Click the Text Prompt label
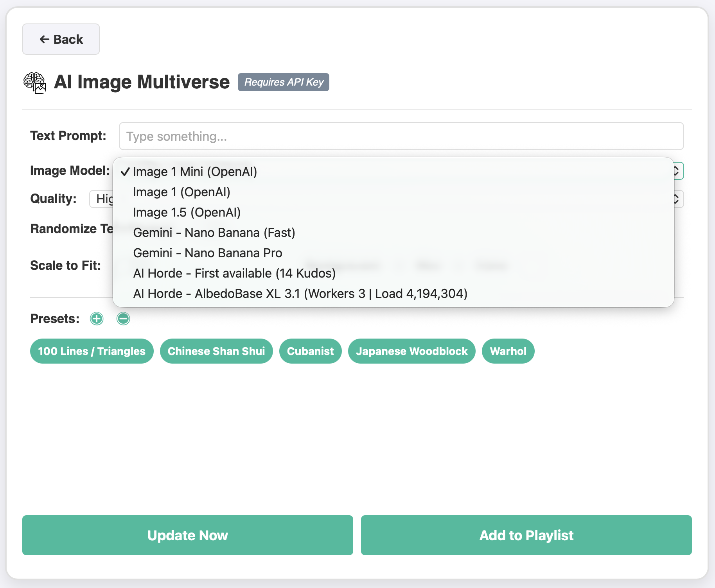The height and width of the screenshot is (588, 715). [68, 136]
